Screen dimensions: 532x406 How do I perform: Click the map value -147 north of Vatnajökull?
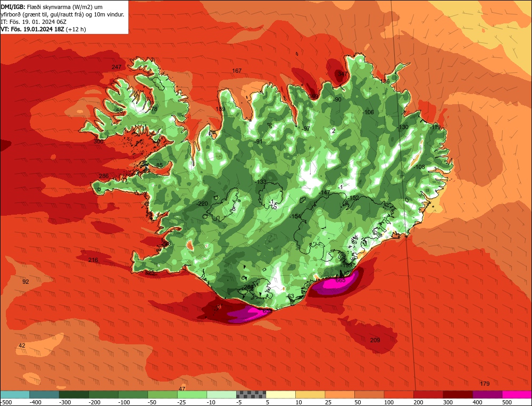pos(325,192)
